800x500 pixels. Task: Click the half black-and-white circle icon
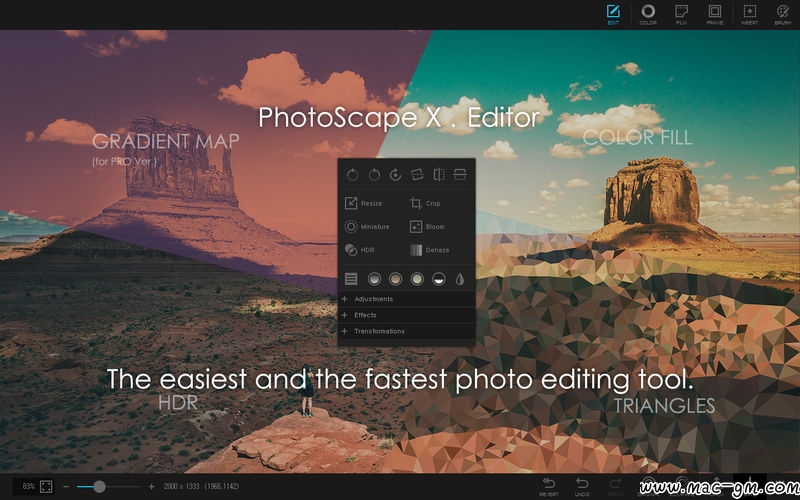tap(439, 279)
